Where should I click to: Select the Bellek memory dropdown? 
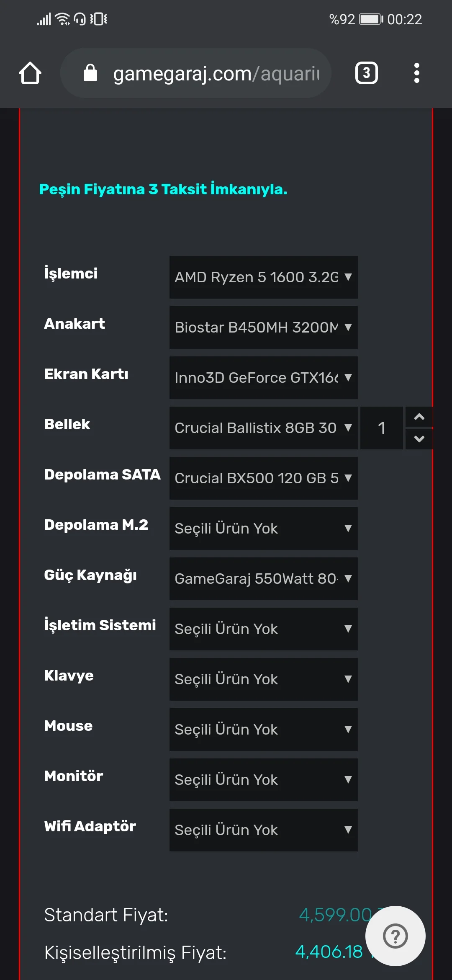coord(263,428)
